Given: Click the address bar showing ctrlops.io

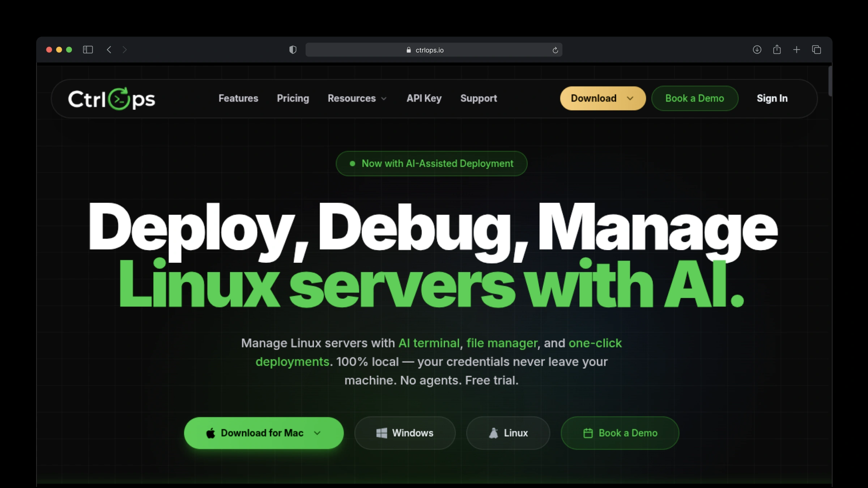Looking at the screenshot, I should pyautogui.click(x=434, y=50).
